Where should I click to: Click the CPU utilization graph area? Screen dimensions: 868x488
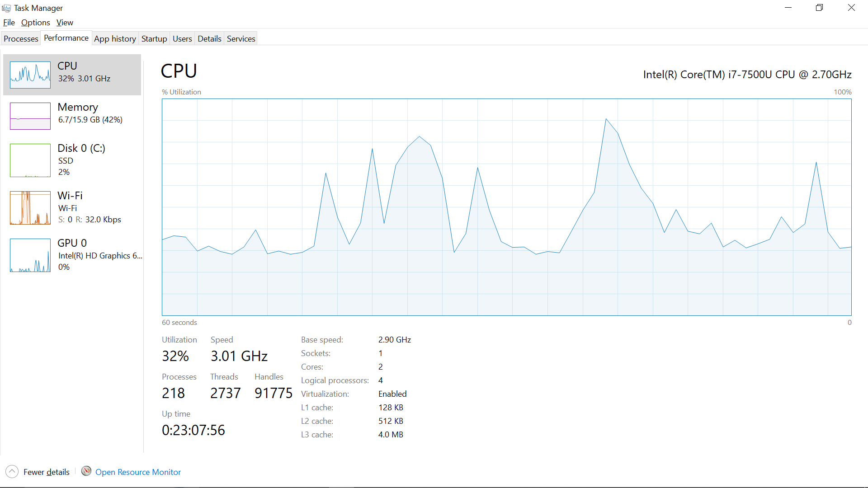[506, 207]
